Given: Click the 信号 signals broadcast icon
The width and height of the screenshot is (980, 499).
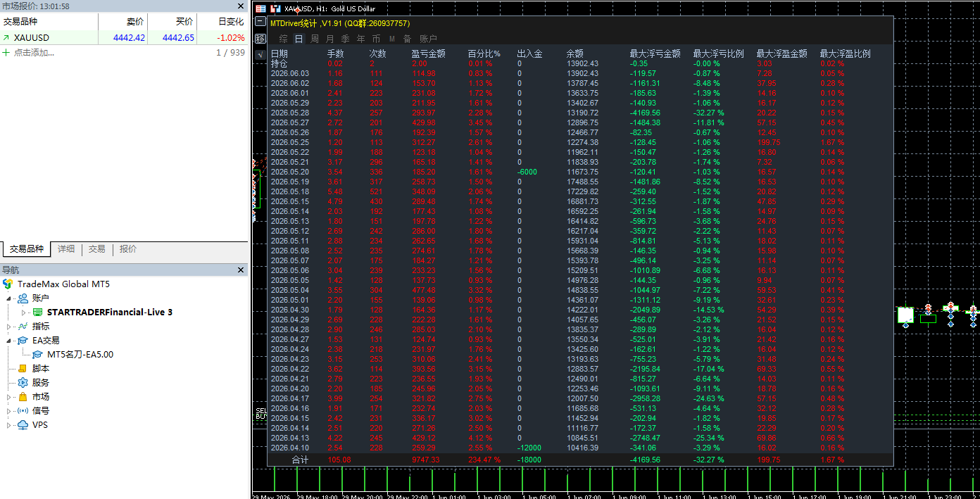Looking at the screenshot, I should [23, 411].
